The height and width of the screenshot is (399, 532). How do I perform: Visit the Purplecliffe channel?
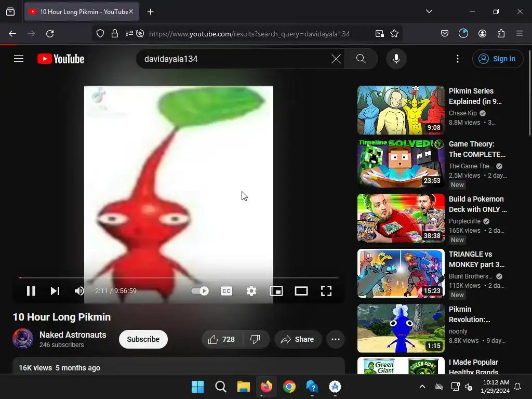click(x=464, y=221)
